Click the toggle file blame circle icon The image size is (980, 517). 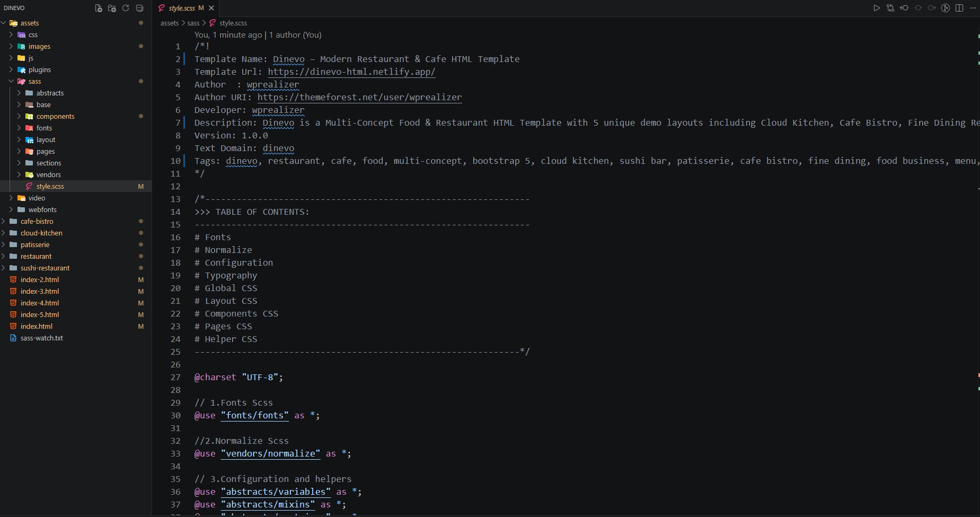click(x=918, y=8)
